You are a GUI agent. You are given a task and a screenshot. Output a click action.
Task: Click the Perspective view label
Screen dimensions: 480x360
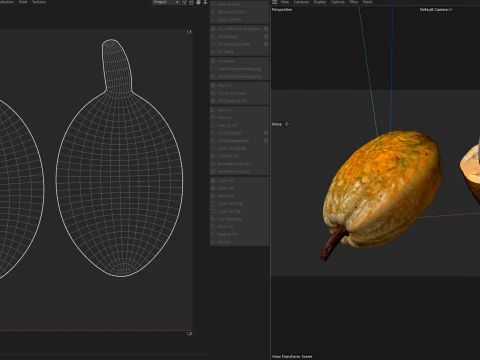282,10
